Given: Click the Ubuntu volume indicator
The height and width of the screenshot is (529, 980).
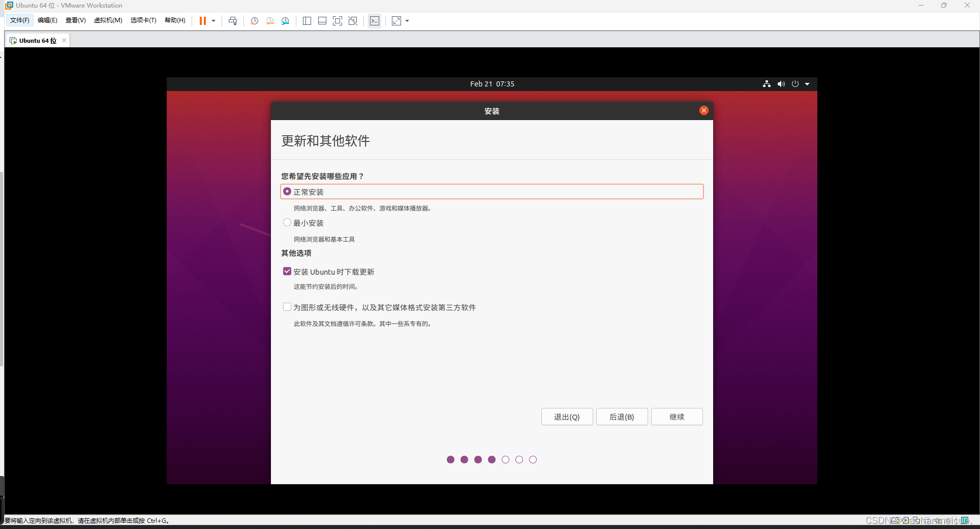Looking at the screenshot, I should (781, 84).
